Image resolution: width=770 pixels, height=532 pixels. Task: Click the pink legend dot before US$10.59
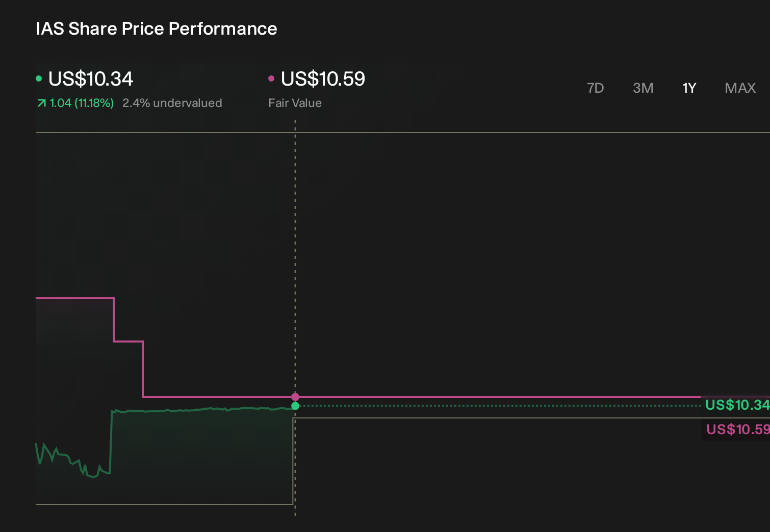(271, 78)
